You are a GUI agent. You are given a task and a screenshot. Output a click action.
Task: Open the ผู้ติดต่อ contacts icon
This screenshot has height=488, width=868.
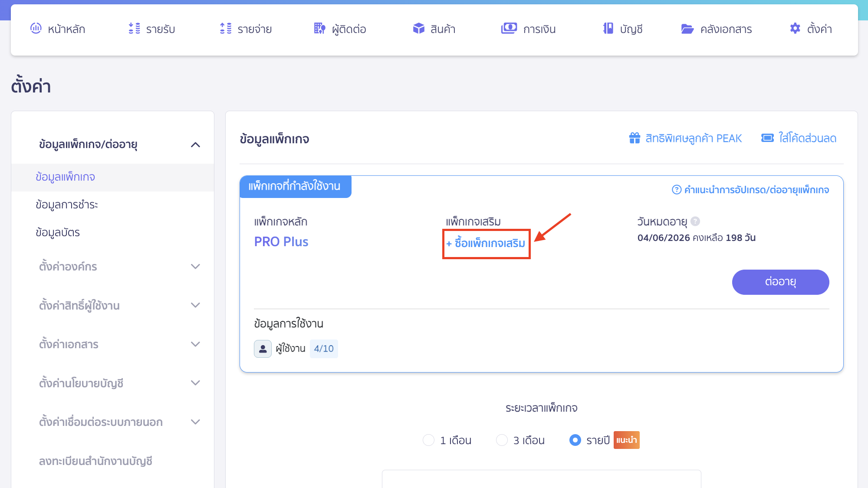coord(319,29)
